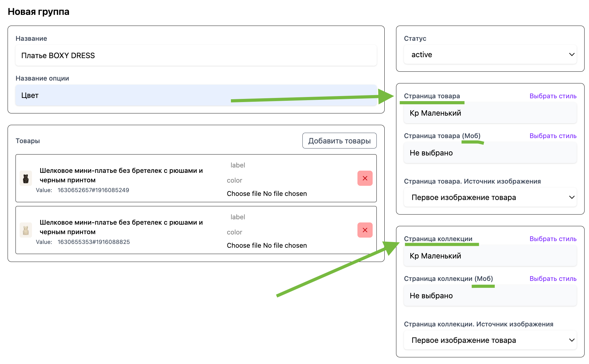Expand Страница товара image source dropdown
Screen dimensions: 589x364
[x=490, y=197]
